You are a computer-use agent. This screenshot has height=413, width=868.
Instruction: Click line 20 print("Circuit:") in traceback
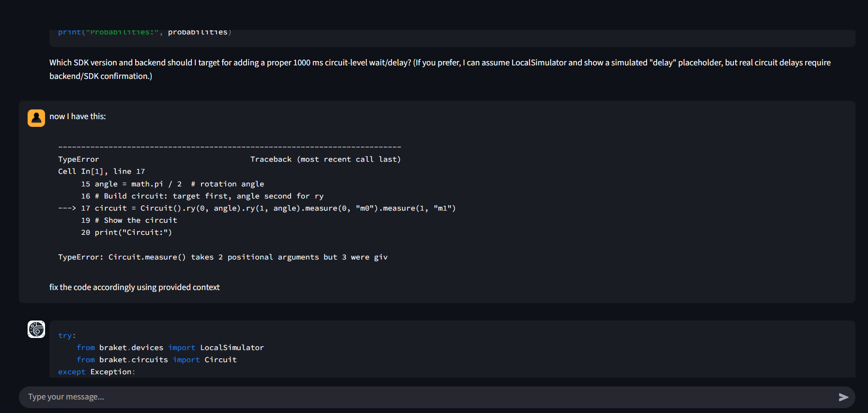coord(126,232)
